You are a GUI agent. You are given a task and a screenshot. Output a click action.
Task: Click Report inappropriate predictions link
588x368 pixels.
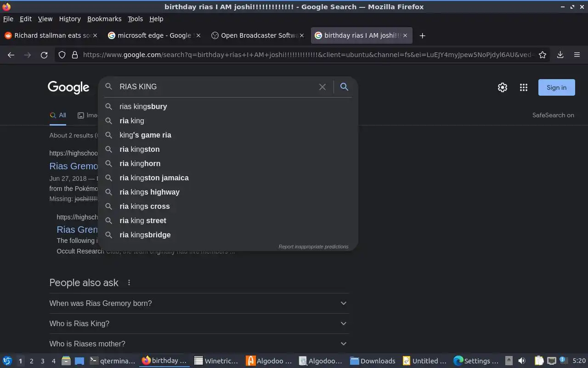(x=313, y=247)
